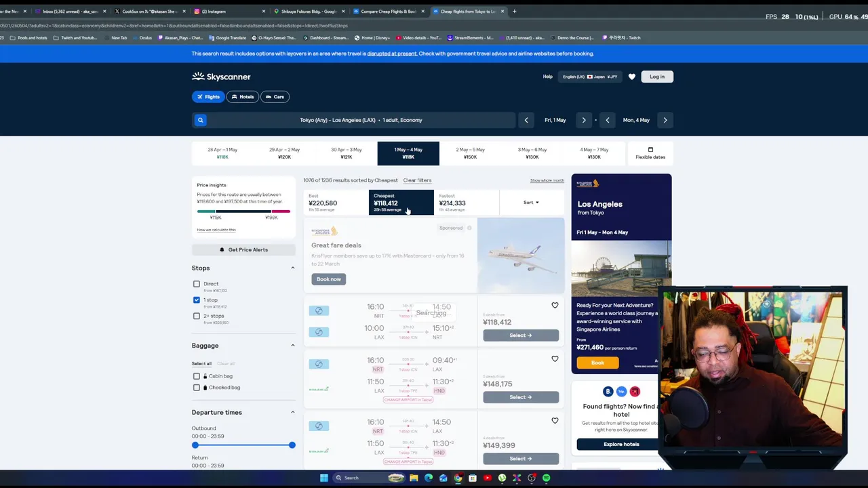Go to next return date after Mon, 4 May

coord(665,120)
